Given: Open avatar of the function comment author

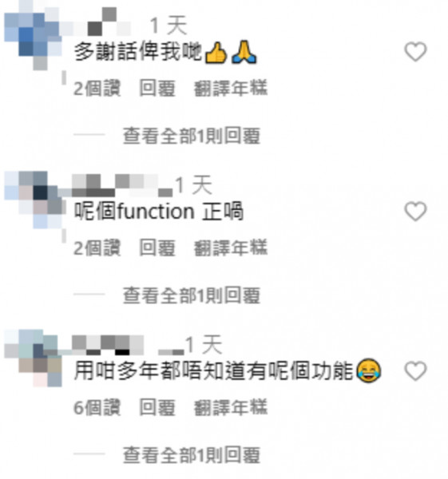Looking at the screenshot, I should [34, 200].
